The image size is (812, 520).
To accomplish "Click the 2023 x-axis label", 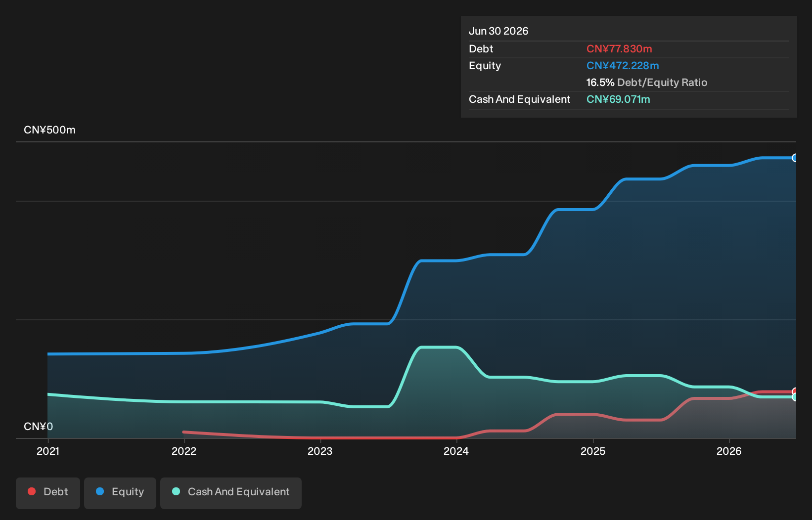I will (x=320, y=451).
